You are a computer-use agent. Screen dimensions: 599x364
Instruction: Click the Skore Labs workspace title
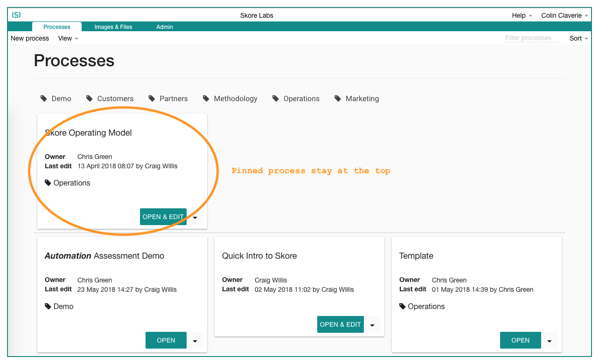(x=257, y=15)
